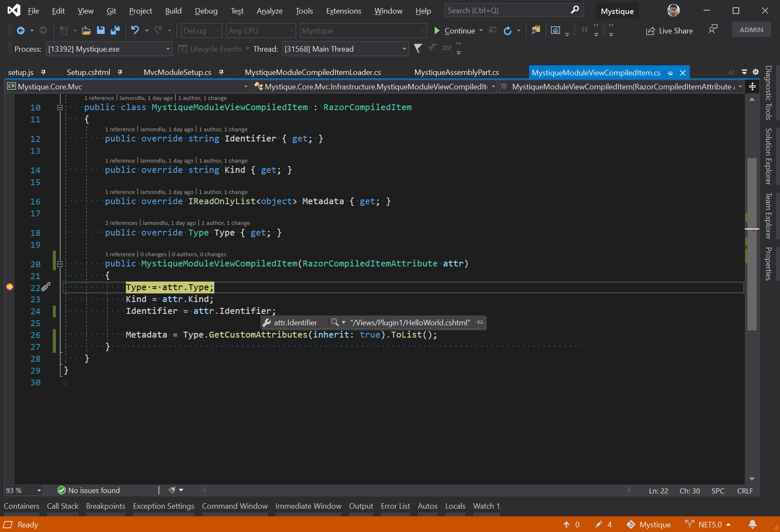Click the diagnostics window icon beside Find in Files
The width and height of the screenshot is (780, 532).
(555, 30)
